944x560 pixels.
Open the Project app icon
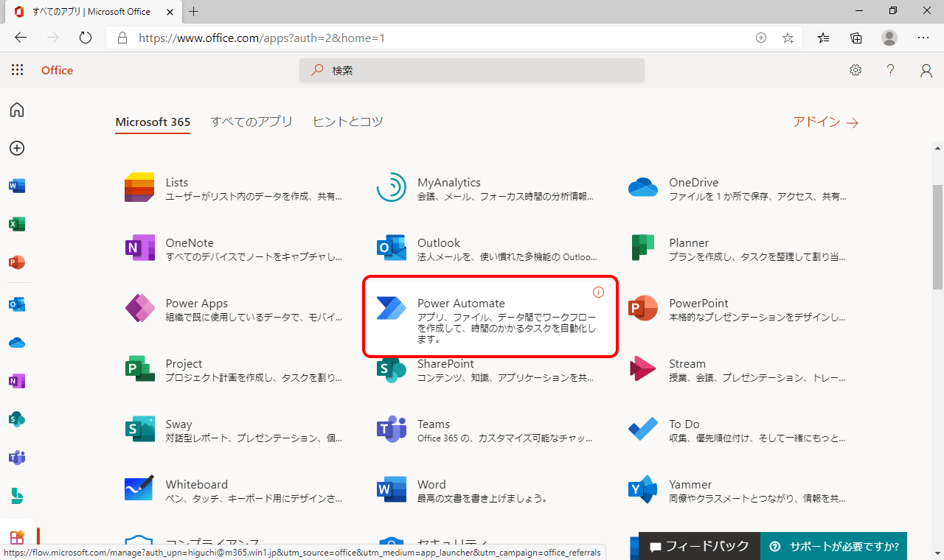pos(139,369)
